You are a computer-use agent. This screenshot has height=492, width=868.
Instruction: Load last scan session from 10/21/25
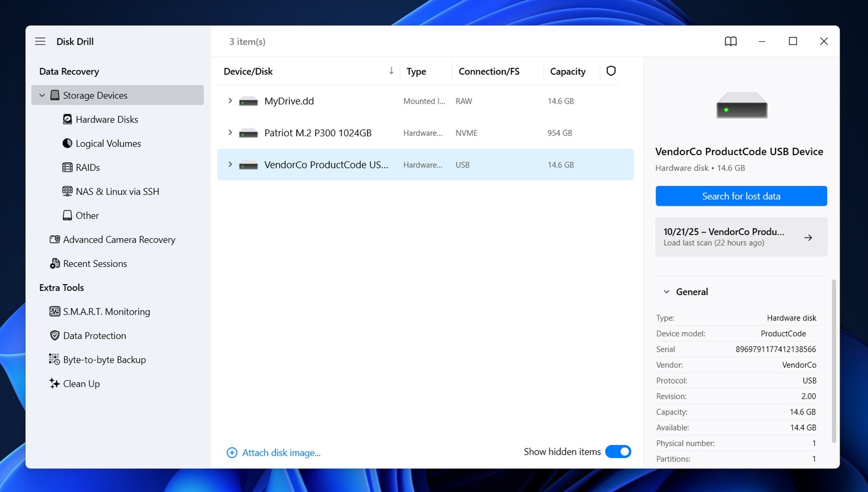[741, 237]
